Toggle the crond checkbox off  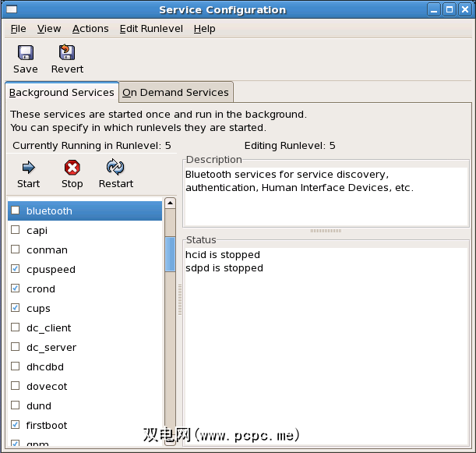tap(16, 288)
